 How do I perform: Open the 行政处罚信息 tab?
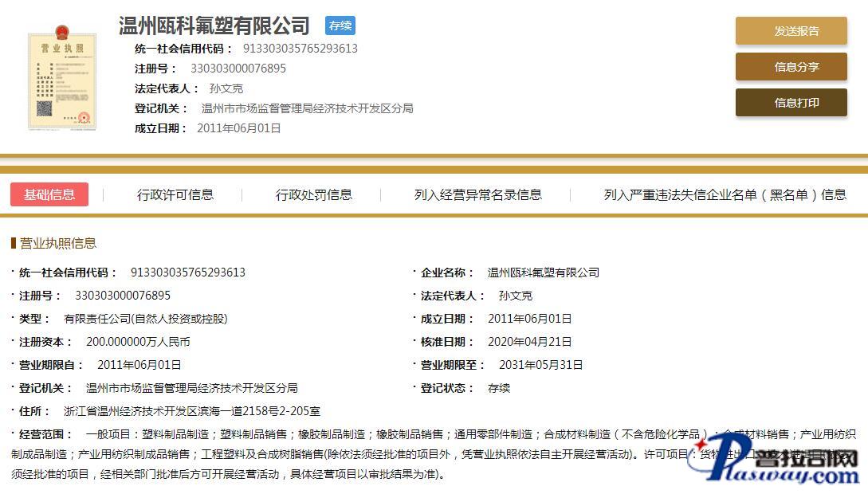point(314,194)
